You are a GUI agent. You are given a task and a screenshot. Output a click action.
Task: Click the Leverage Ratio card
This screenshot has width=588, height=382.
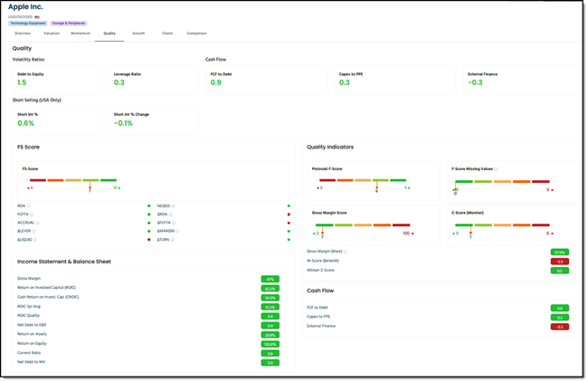pos(154,81)
